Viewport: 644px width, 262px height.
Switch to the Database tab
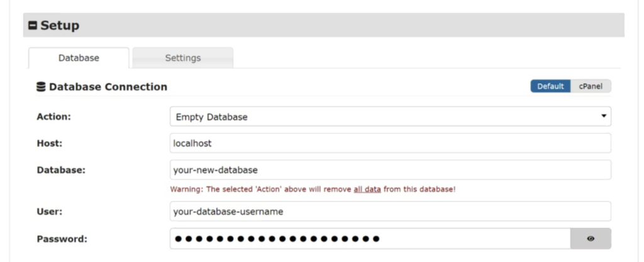[x=79, y=58]
